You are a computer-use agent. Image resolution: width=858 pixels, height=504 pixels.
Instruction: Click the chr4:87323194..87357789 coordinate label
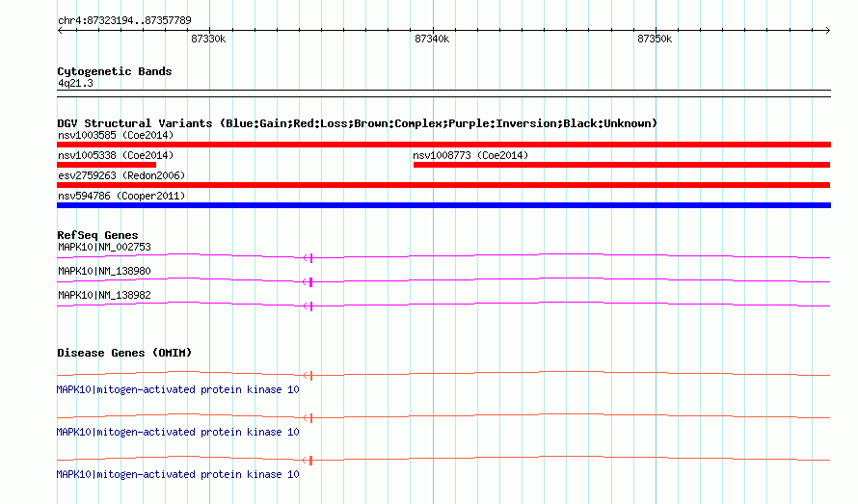pyautogui.click(x=124, y=20)
